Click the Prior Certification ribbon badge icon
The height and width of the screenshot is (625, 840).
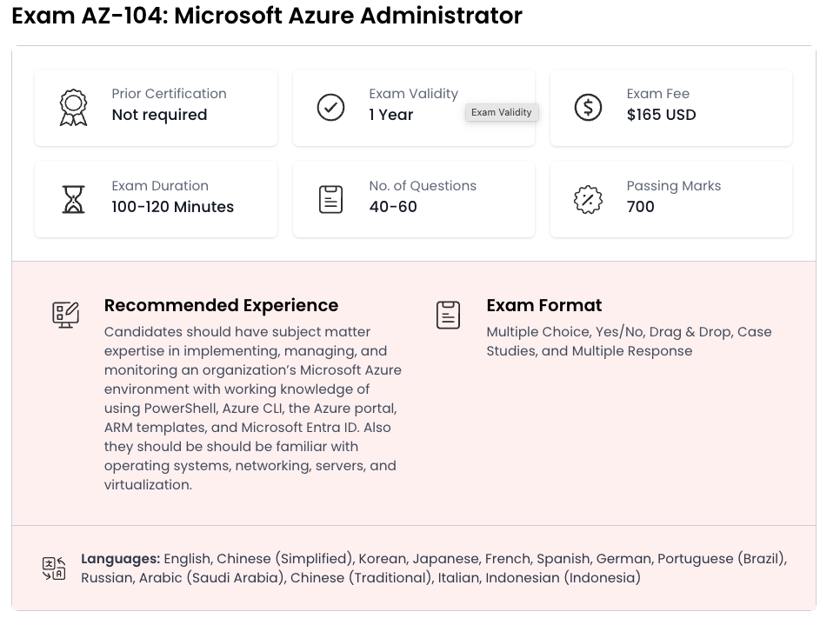[x=73, y=108]
